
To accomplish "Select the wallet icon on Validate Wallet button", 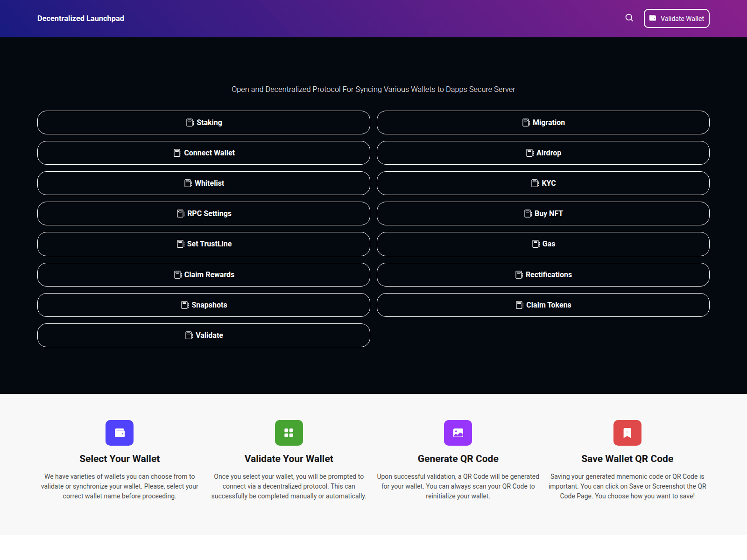I will 653,18.
